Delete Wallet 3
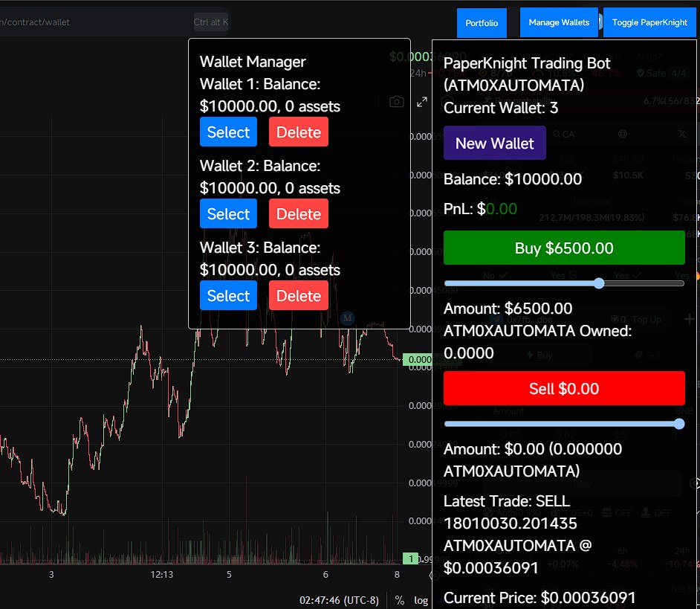Viewport: 700px width, 609px height. tap(298, 295)
